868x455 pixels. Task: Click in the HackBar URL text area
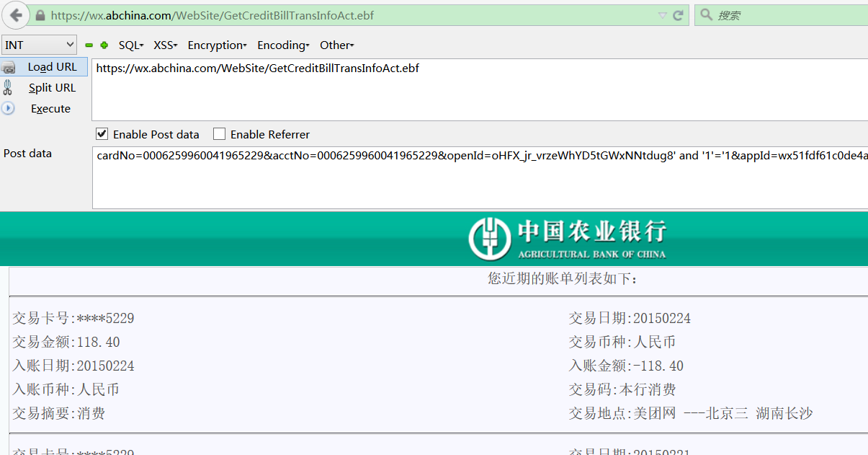click(480, 90)
